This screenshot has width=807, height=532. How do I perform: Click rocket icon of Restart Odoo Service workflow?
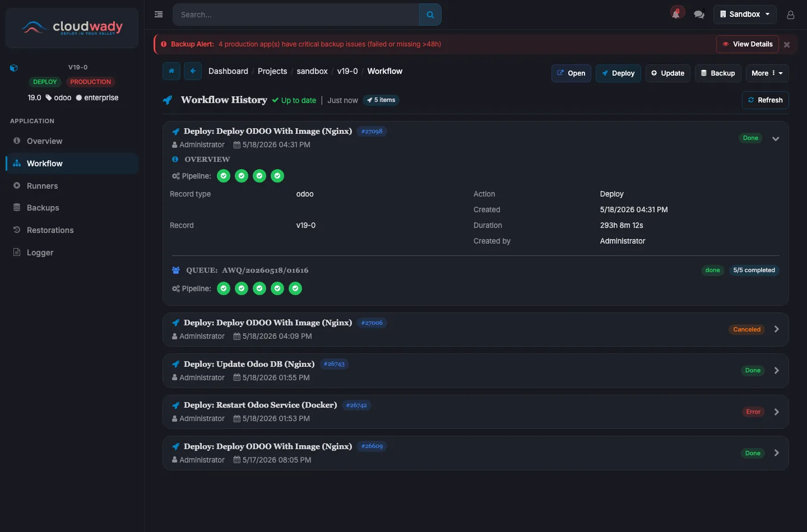point(176,405)
